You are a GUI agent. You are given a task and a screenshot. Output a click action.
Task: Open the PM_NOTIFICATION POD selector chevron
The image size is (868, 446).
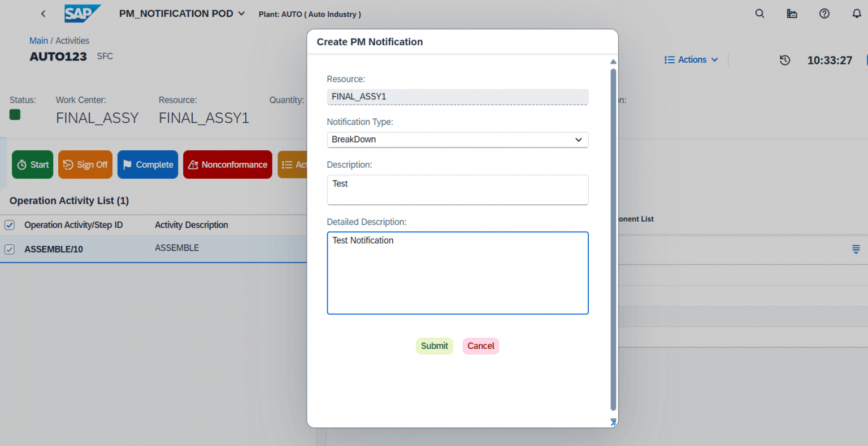pyautogui.click(x=240, y=13)
